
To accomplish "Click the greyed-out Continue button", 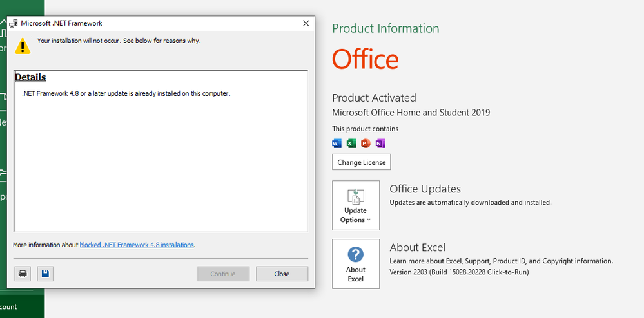I will pos(223,274).
